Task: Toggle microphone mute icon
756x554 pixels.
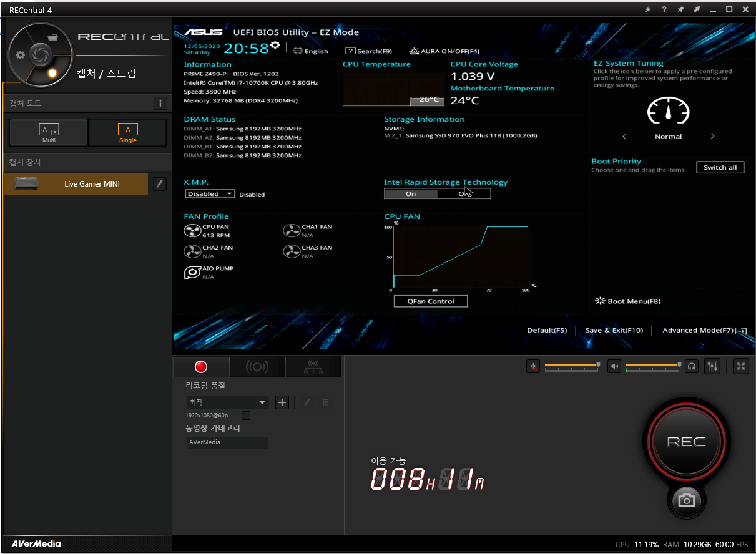Action: tap(533, 367)
